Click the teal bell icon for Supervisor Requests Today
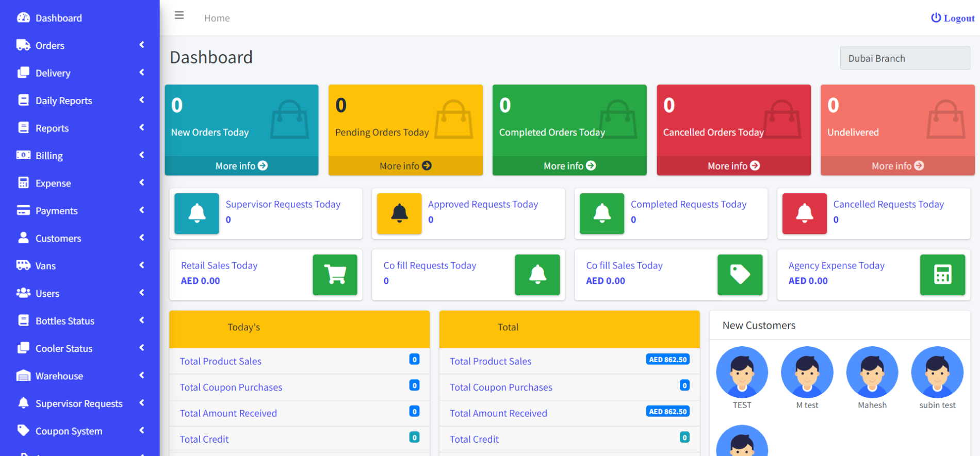This screenshot has height=456, width=980. tap(197, 213)
